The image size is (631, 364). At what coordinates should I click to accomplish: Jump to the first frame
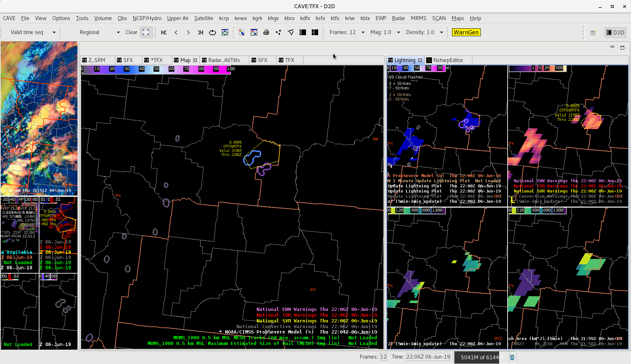(x=164, y=32)
